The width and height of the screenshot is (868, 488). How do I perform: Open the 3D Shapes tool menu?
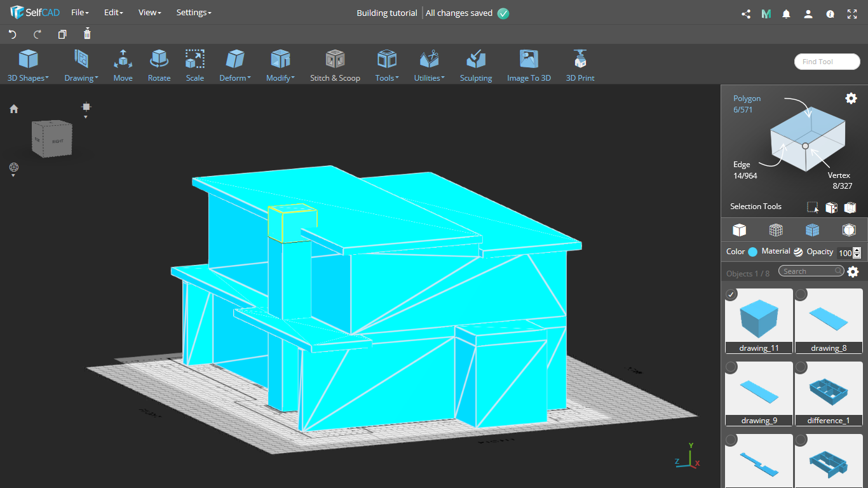tap(28, 66)
